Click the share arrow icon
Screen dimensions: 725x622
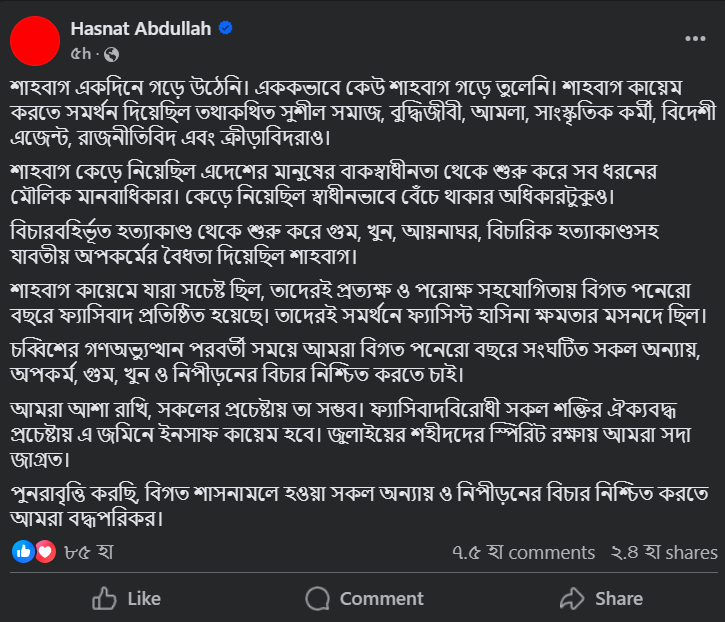(x=571, y=598)
